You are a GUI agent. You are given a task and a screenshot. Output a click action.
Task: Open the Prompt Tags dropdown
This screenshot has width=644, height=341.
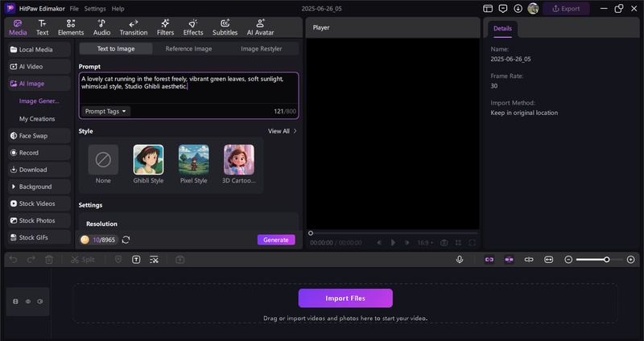106,111
